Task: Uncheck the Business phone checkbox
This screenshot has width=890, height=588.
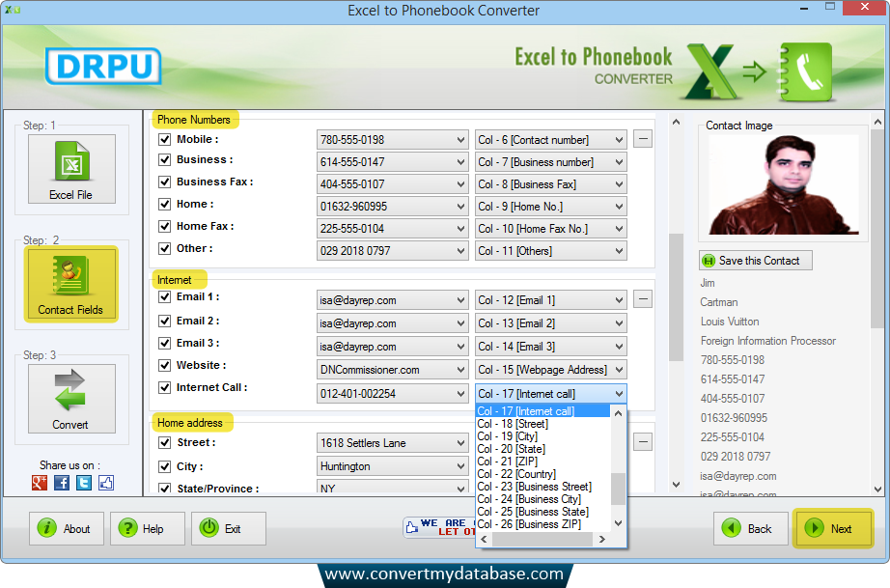Action: click(x=165, y=159)
